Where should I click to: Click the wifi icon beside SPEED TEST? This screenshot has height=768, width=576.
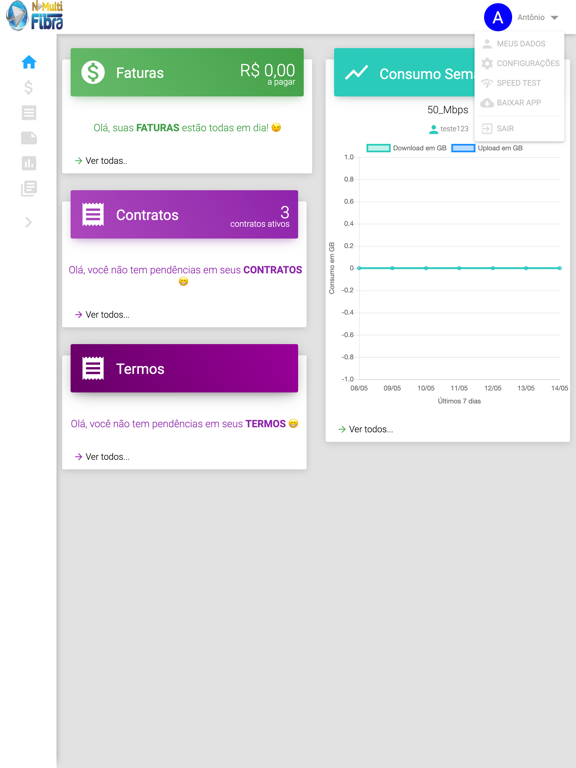point(487,83)
